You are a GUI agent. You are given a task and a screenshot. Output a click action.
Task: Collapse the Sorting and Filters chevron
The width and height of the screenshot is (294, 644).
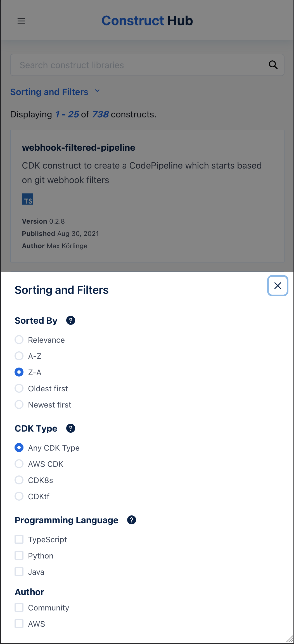[x=97, y=91]
